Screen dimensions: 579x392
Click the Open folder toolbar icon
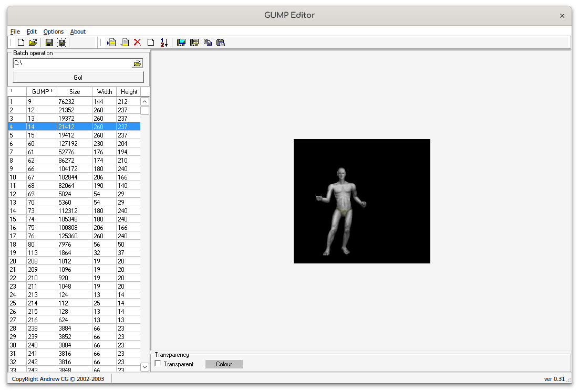(x=33, y=43)
